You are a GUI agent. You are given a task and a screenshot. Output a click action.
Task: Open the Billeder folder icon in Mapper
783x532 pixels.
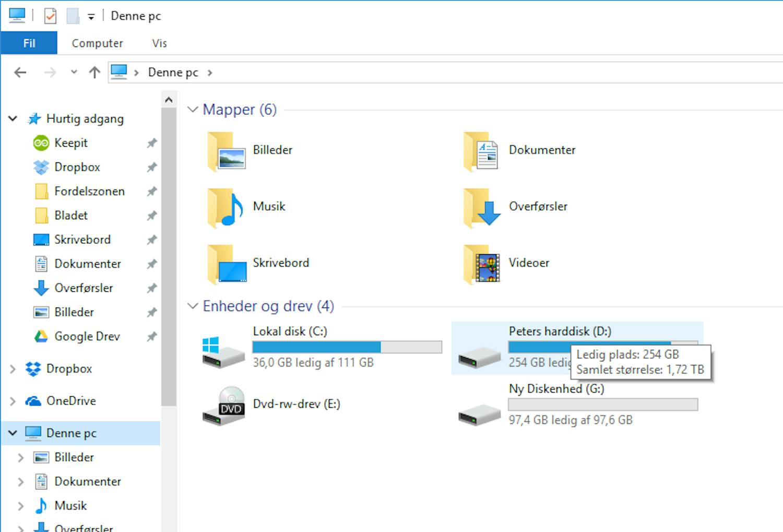227,151
